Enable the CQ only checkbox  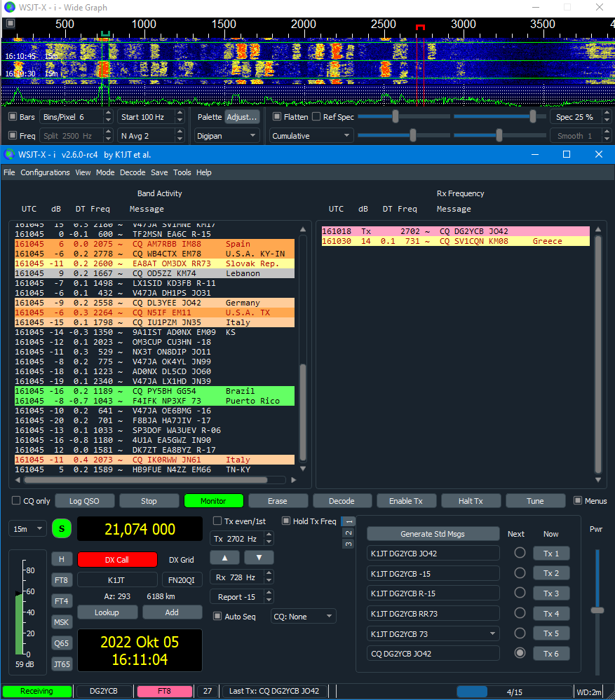pyautogui.click(x=16, y=501)
